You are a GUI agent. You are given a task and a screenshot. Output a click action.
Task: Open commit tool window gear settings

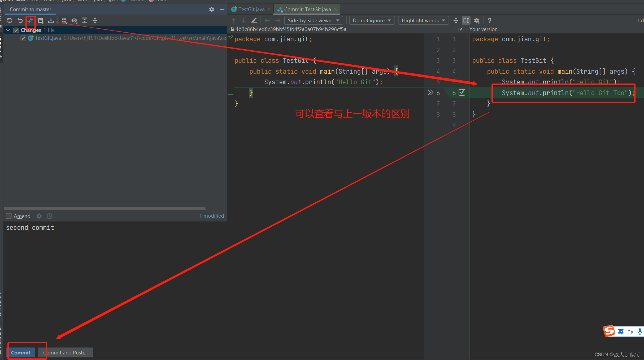click(211, 9)
